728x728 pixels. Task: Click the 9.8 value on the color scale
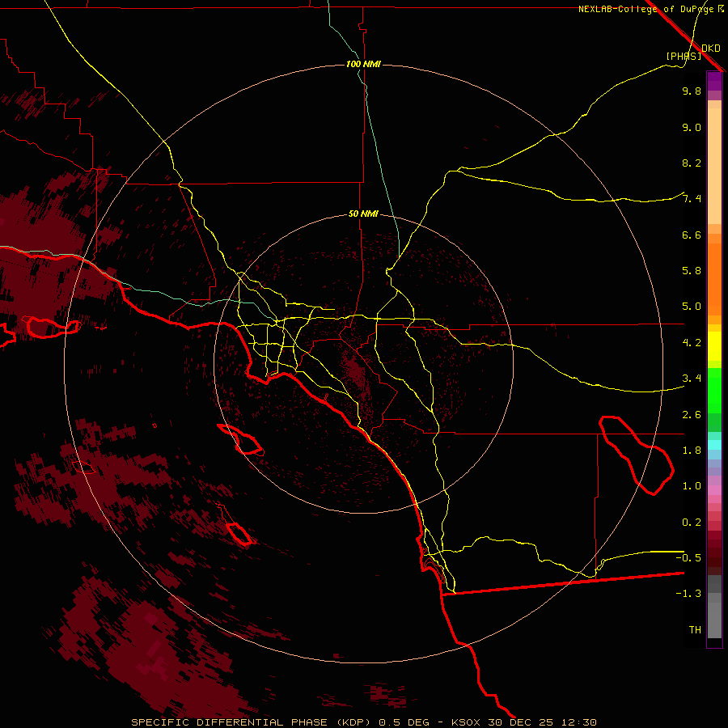(x=692, y=91)
